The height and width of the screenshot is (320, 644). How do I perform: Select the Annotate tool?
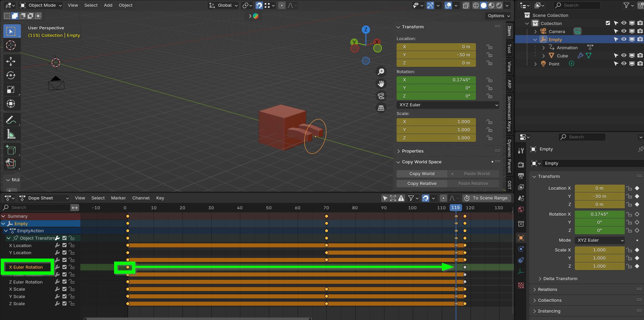pyautogui.click(x=11, y=120)
